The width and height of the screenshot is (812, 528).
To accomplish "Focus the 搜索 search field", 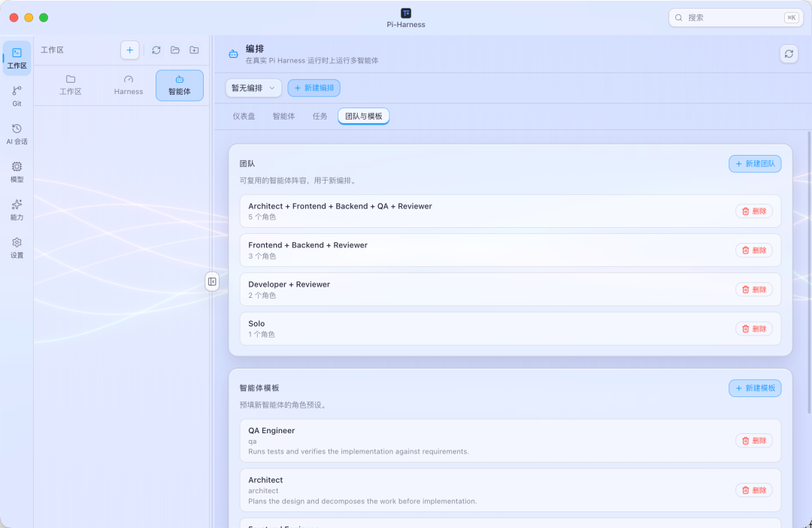I will click(735, 17).
